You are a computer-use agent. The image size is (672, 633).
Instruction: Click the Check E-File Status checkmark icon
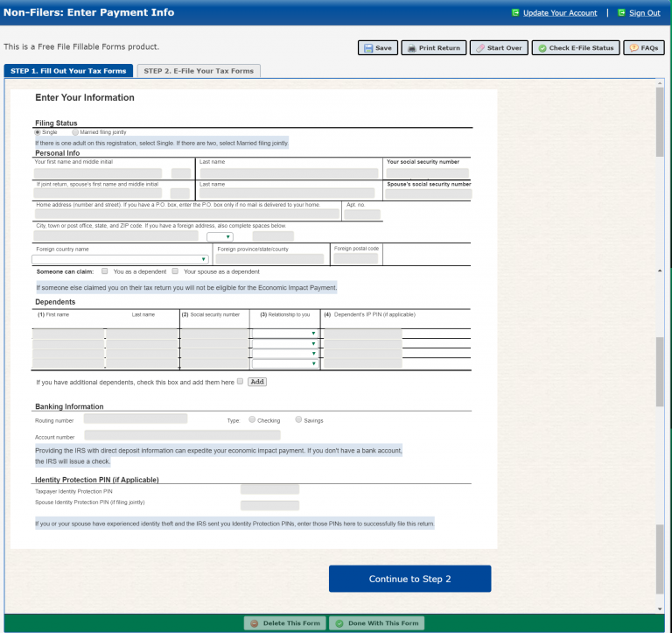point(542,48)
